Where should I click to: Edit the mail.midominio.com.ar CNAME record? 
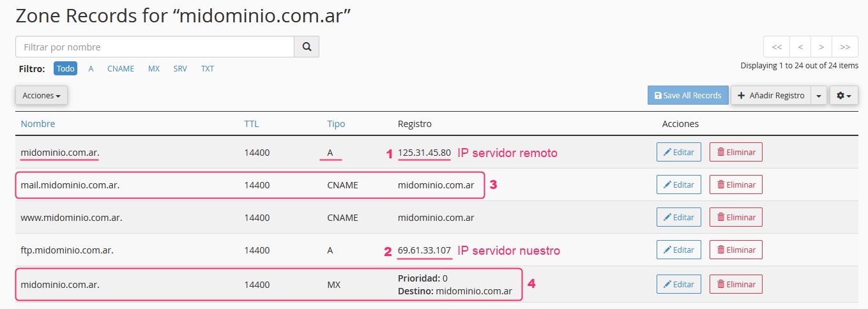[678, 185]
